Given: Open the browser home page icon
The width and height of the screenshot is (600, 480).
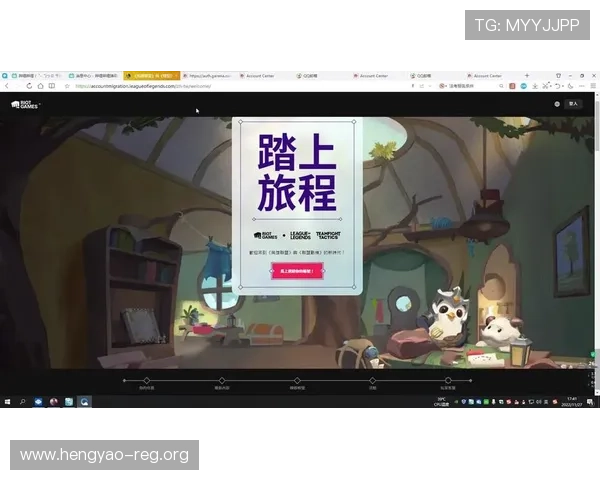Looking at the screenshot, I should click(40, 86).
